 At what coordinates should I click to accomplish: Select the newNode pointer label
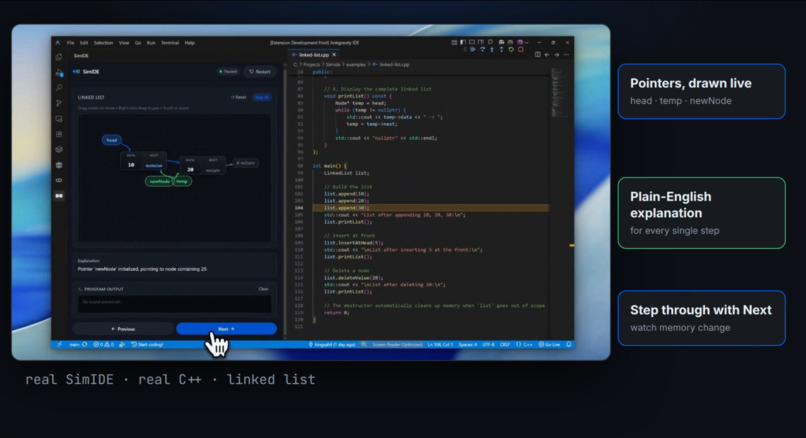160,181
